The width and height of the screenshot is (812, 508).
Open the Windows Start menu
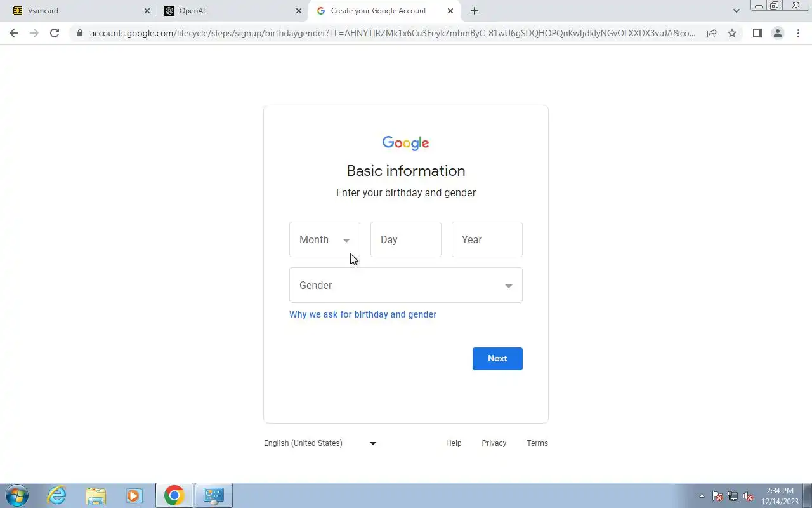click(x=17, y=495)
